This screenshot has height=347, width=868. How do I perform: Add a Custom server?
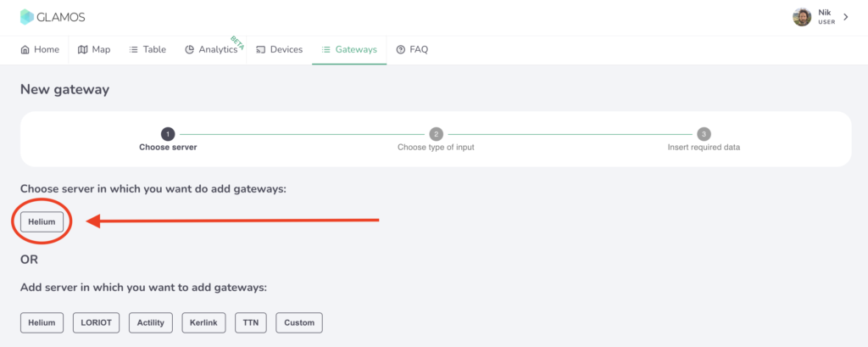tap(299, 322)
